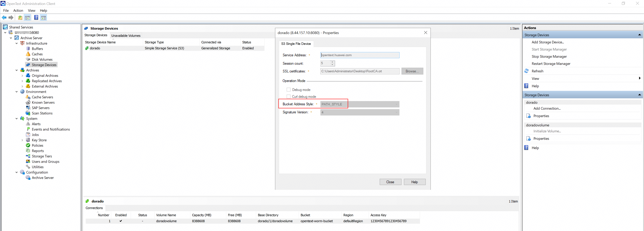Viewport: 644px width, 231px height.
Task: Switch to the Unavailable Volumes tab
Action: (126, 35)
